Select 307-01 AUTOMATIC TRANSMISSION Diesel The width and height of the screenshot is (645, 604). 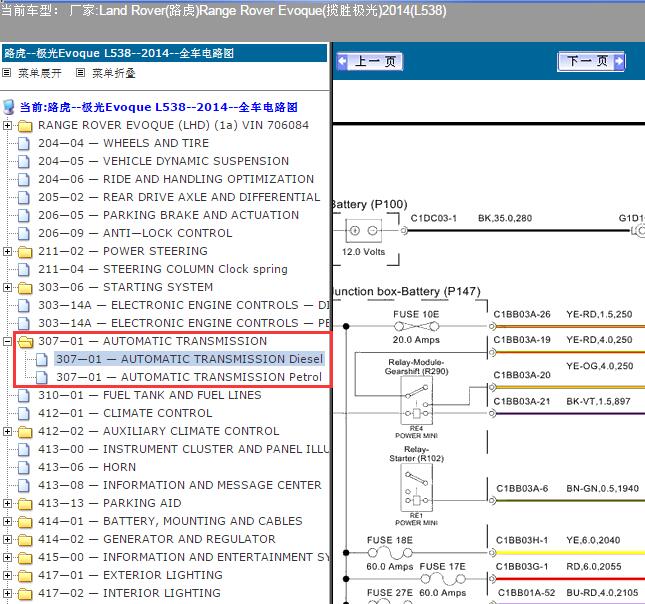pyautogui.click(x=189, y=359)
